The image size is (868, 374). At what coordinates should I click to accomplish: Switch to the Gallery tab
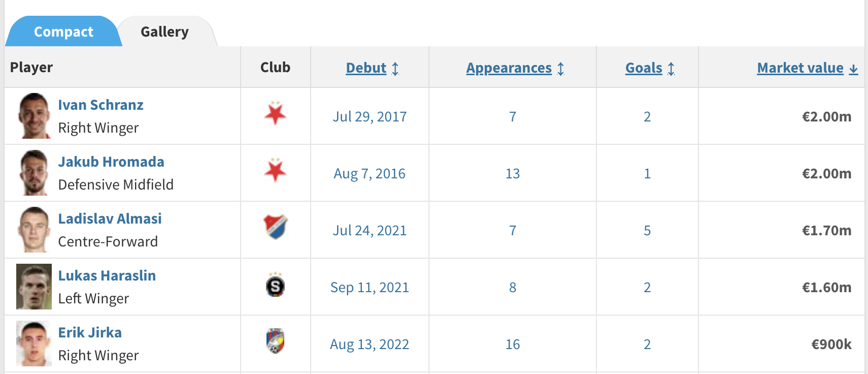click(164, 32)
